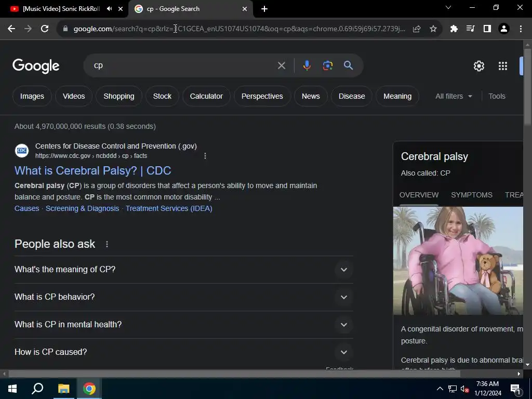Select the Stock filter chip
This screenshot has width=532, height=399.
pos(162,96)
